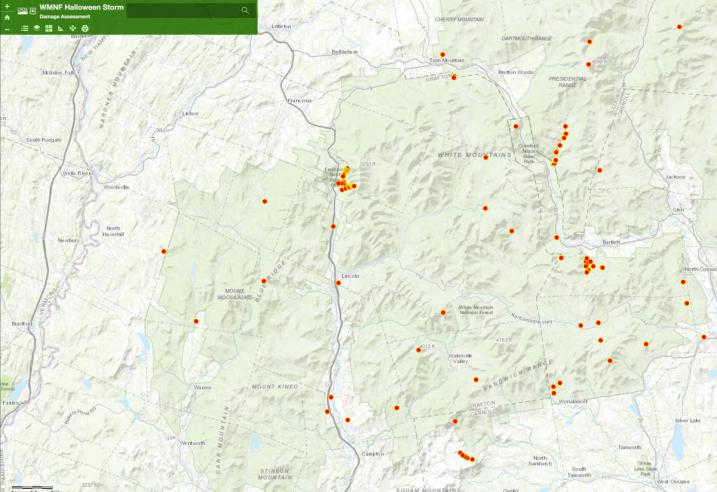Image resolution: width=717 pixels, height=492 pixels.
Task: Click the Bartlett town label
Action: [x=611, y=242]
